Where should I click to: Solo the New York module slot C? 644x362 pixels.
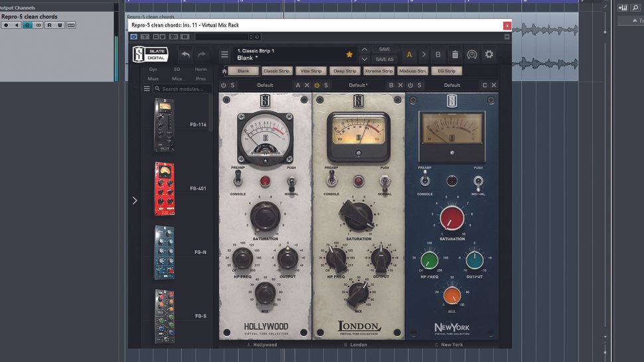click(420, 86)
